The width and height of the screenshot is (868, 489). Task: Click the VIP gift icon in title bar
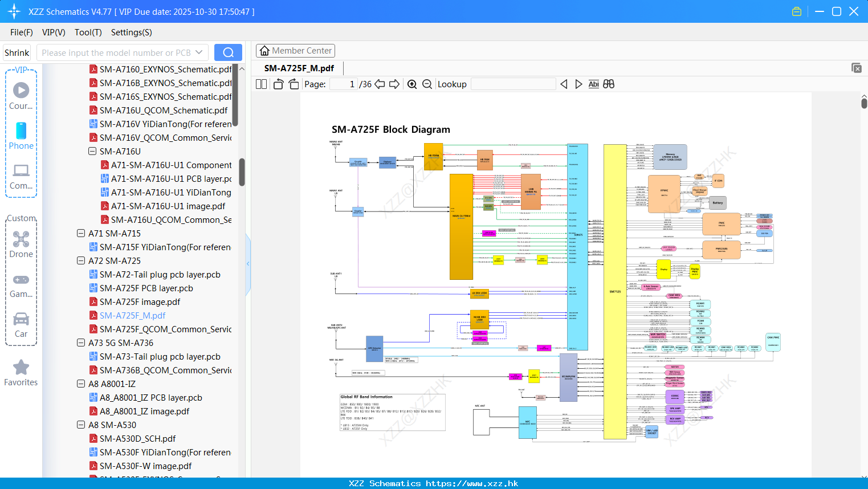click(797, 11)
